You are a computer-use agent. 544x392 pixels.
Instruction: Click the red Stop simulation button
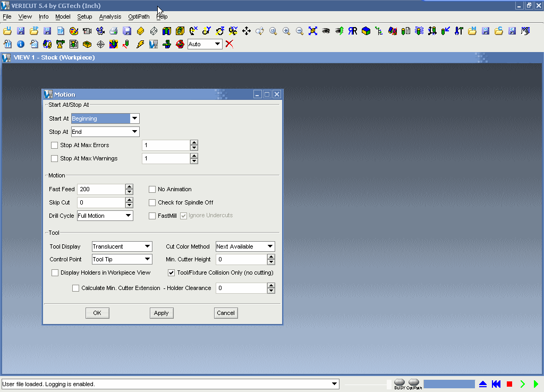(x=509, y=384)
